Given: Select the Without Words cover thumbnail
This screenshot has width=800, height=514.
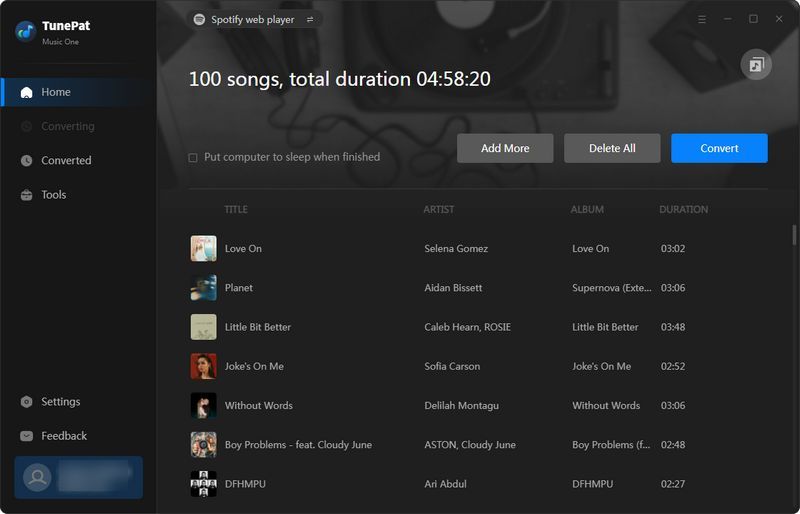Looking at the screenshot, I should click(204, 406).
